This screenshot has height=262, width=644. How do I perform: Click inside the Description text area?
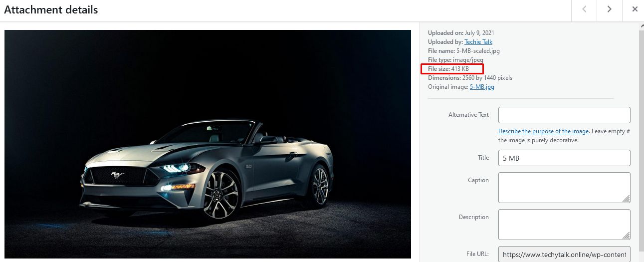564,225
